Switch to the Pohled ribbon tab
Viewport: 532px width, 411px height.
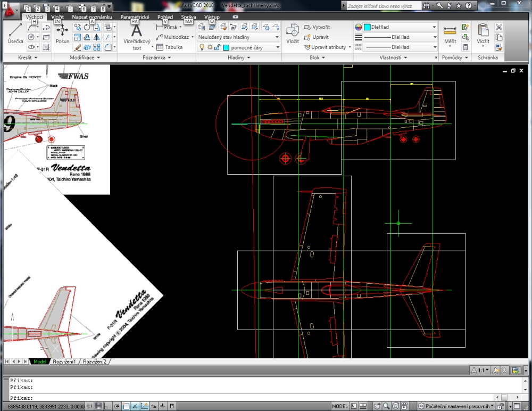tap(165, 17)
